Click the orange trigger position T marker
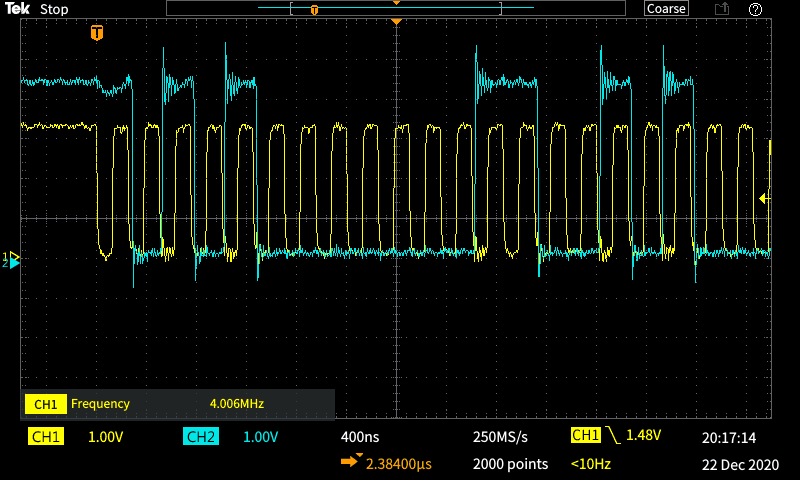This screenshot has height=480, width=800. [x=97, y=33]
